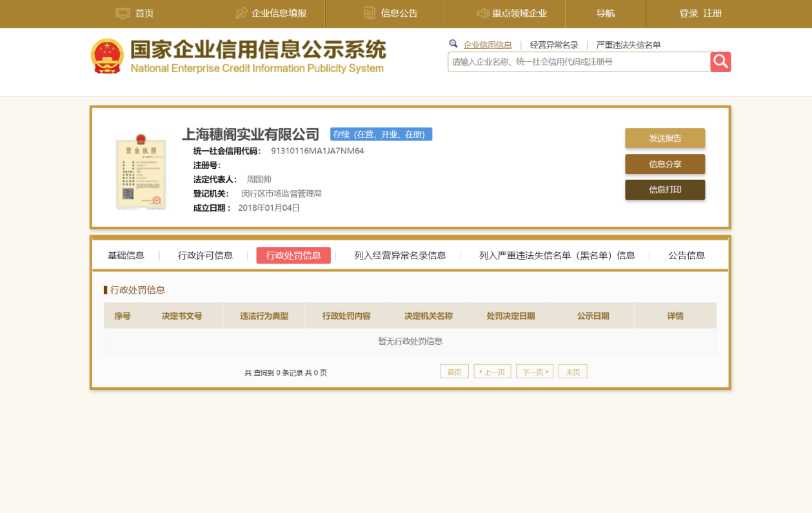Click the national emblem logo
The height and width of the screenshot is (513, 812).
coord(107,56)
